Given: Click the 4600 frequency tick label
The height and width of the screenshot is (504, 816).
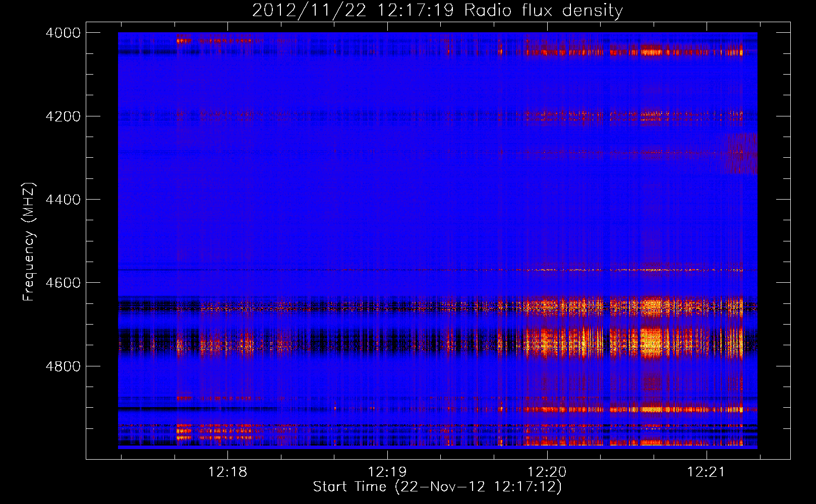Looking at the screenshot, I should click(x=63, y=283).
